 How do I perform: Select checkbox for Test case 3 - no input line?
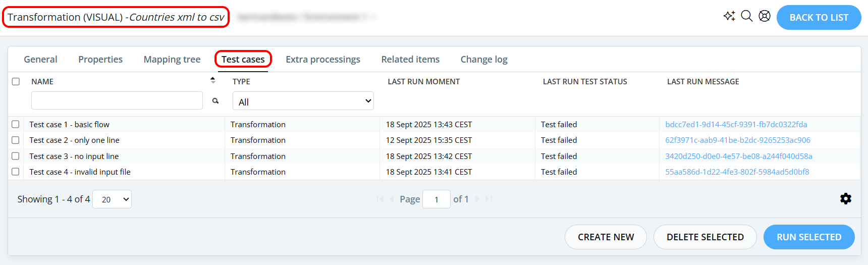pos(16,156)
